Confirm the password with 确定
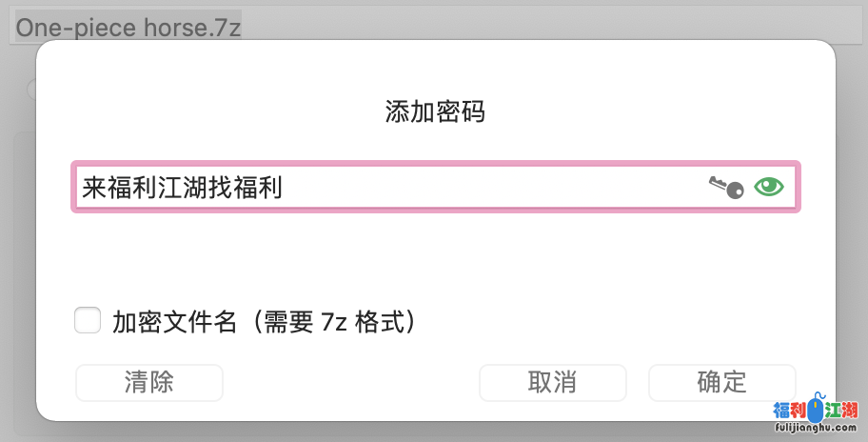 721,383
